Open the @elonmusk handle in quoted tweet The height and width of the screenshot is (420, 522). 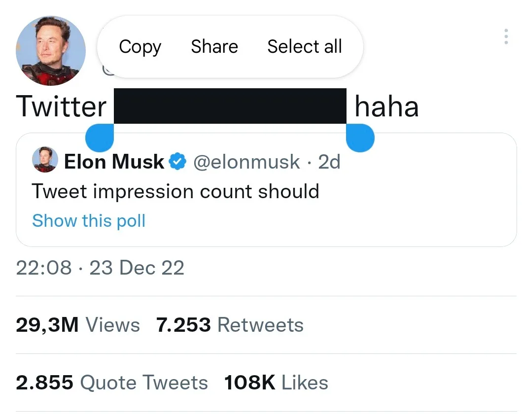tap(246, 162)
